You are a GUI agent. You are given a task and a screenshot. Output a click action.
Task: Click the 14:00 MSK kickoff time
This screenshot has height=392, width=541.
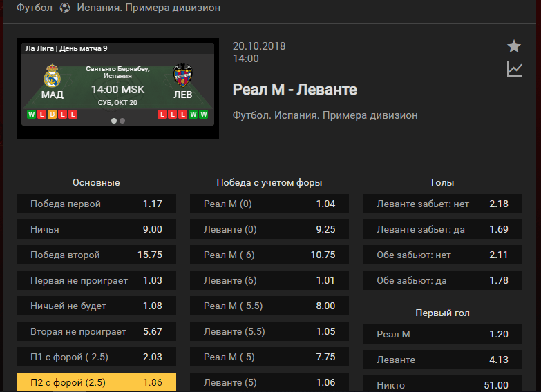(x=117, y=90)
